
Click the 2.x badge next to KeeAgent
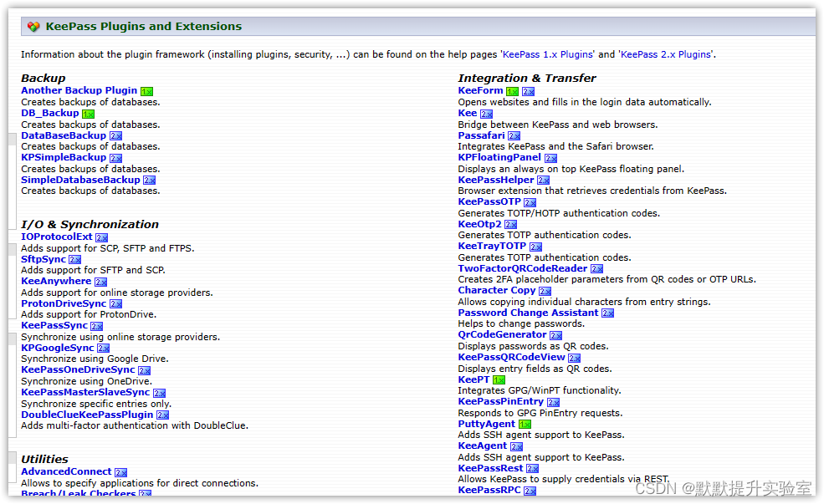tap(517, 447)
